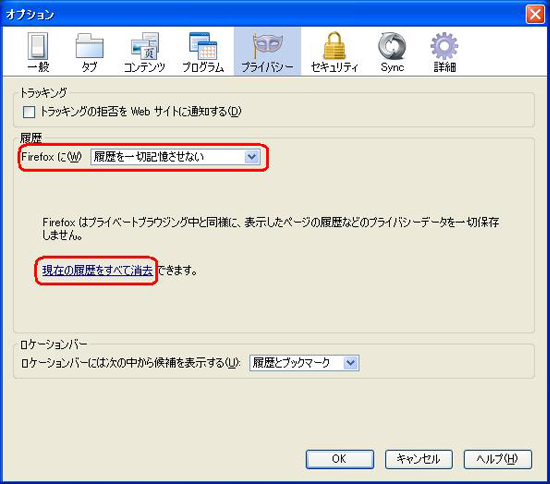Screen dimensions: 550x484
Task: Open the 履歴を一切記憶させない history dropdown
Action: click(175, 157)
